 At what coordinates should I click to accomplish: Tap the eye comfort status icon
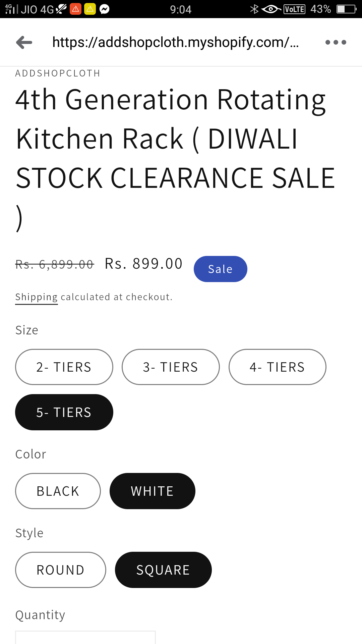[271, 9]
